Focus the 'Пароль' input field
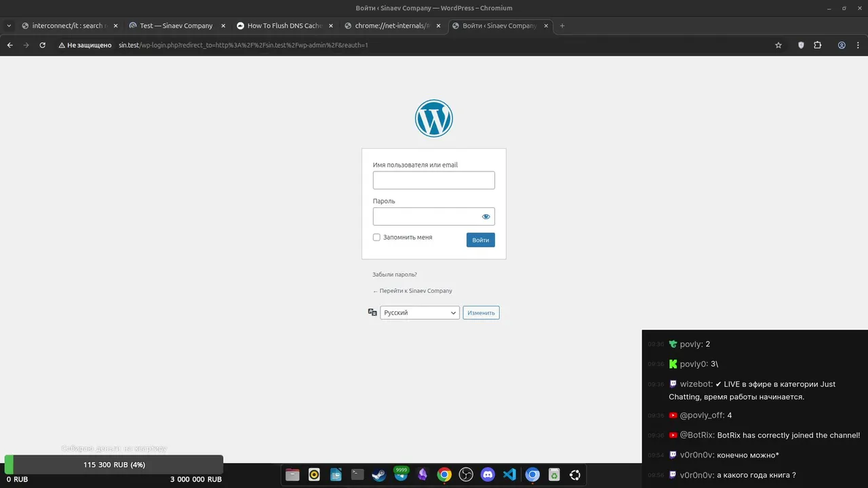This screenshot has width=868, height=488. click(x=434, y=217)
